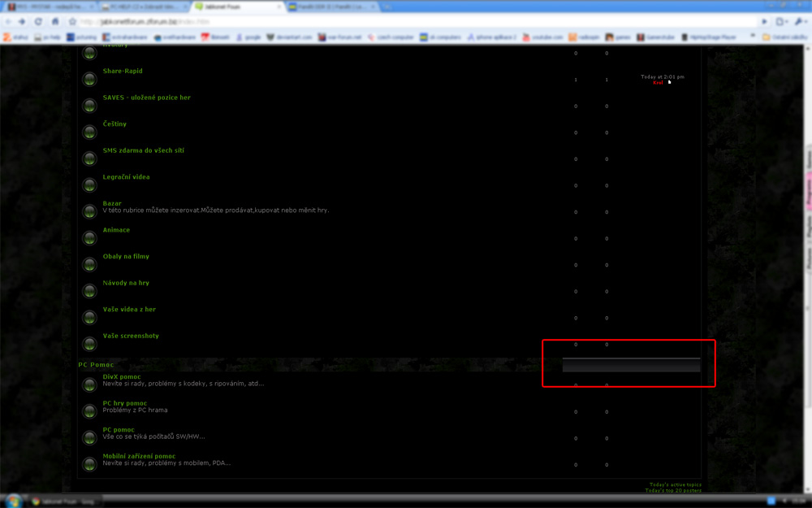The height and width of the screenshot is (508, 812).
Task: Open the wrench tools menu in browser
Action: click(798, 22)
